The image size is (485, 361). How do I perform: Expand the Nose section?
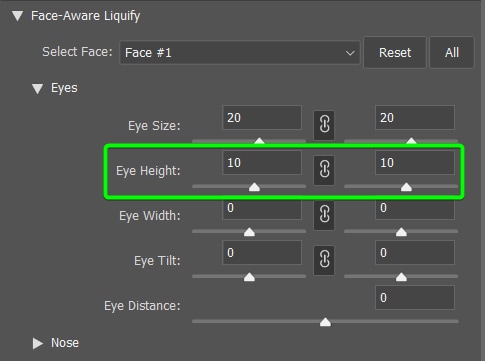38,343
